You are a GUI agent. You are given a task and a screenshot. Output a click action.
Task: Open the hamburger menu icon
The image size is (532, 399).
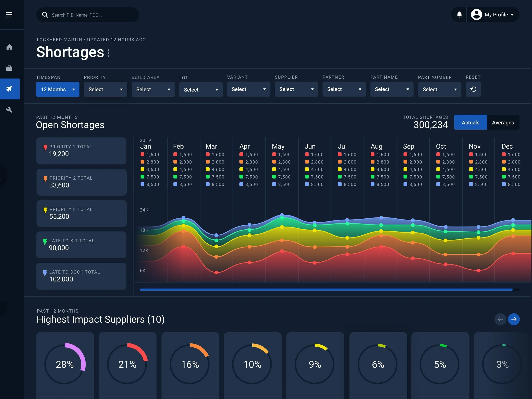coord(9,15)
